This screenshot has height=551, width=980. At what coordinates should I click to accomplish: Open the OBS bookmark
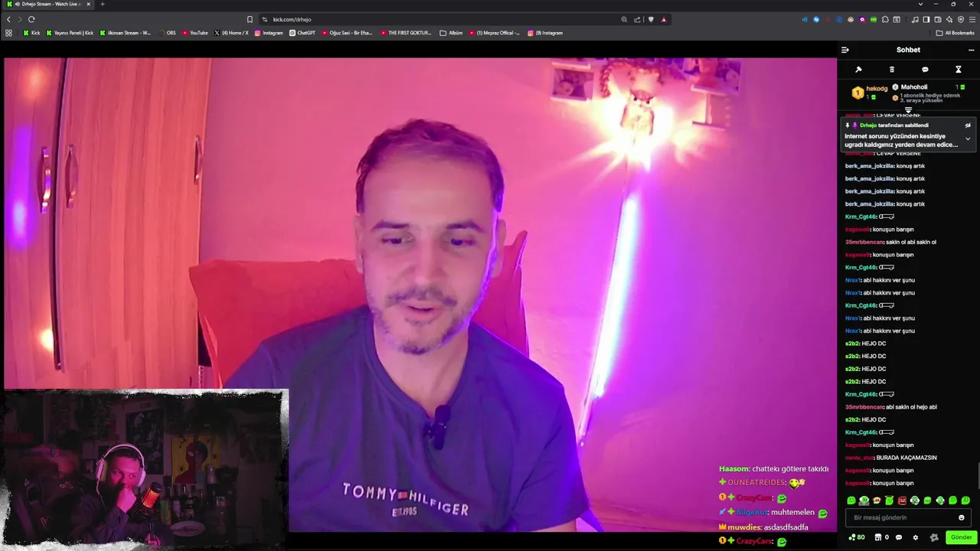click(166, 33)
